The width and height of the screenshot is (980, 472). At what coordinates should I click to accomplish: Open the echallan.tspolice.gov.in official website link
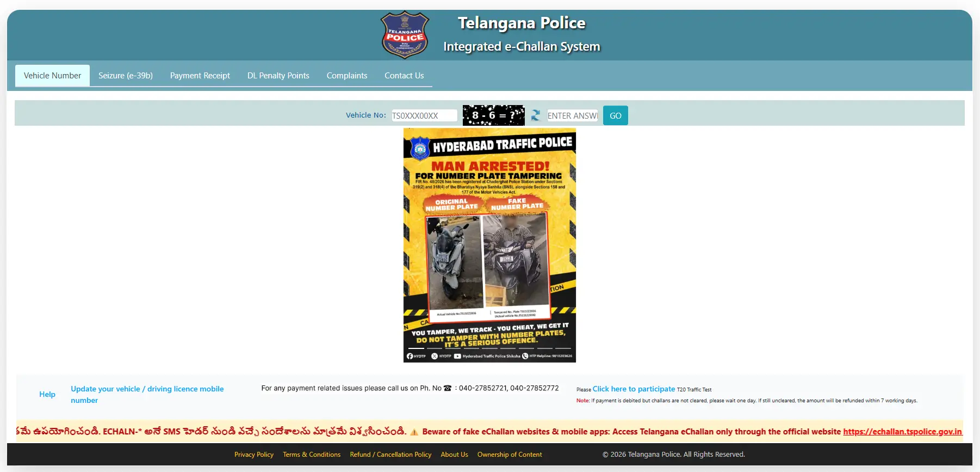902,432
